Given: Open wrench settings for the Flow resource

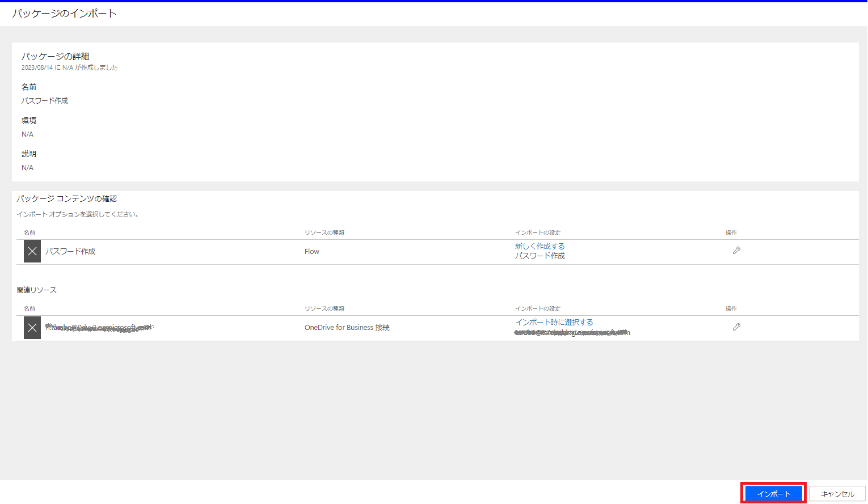Looking at the screenshot, I should (736, 251).
